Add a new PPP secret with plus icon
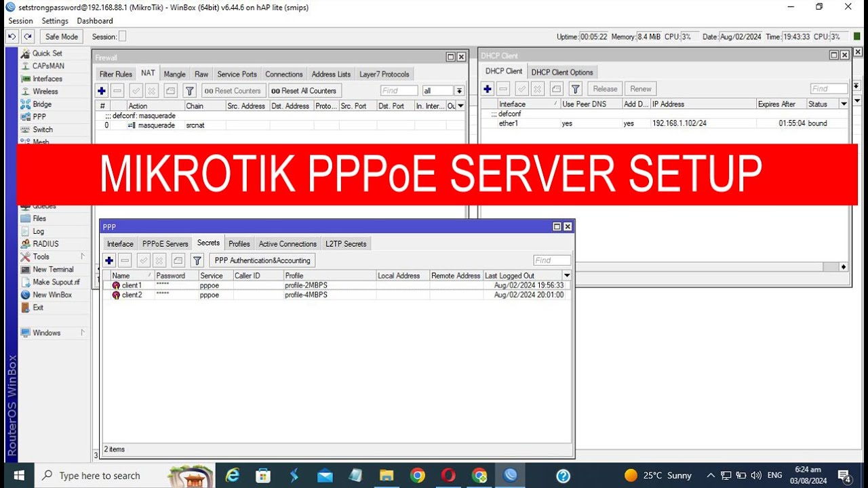Screen dimensions: 868x488 [x=109, y=260]
